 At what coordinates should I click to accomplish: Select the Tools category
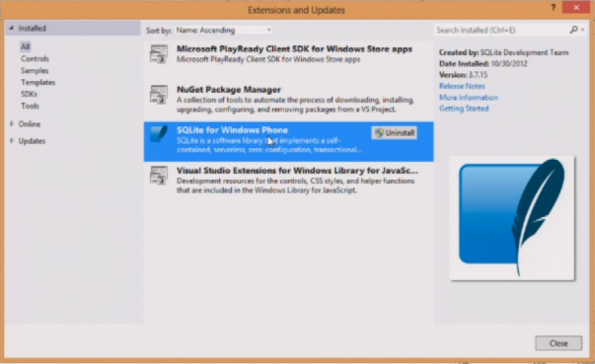[x=30, y=106]
